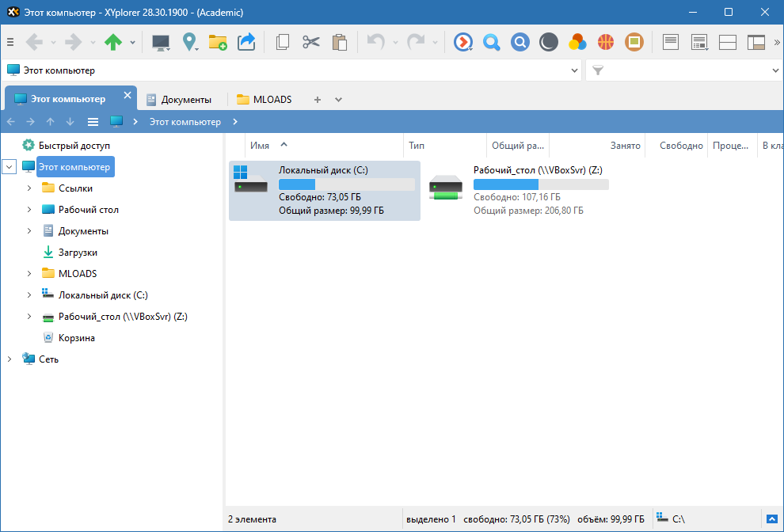This screenshot has width=784, height=532.
Task: Click Этот компьютер in the breadcrumb bar
Action: coord(185,122)
